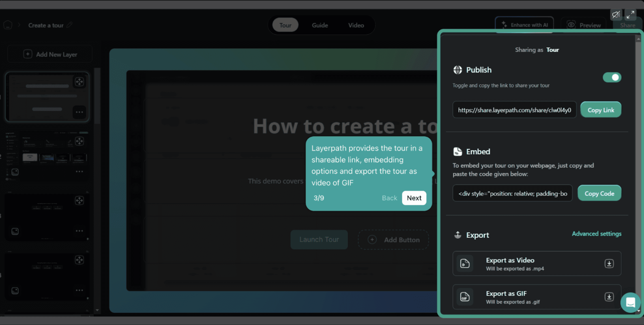Toggle cursor visibility in the top right
Viewport: 644px width, 325px height.
pyautogui.click(x=616, y=14)
